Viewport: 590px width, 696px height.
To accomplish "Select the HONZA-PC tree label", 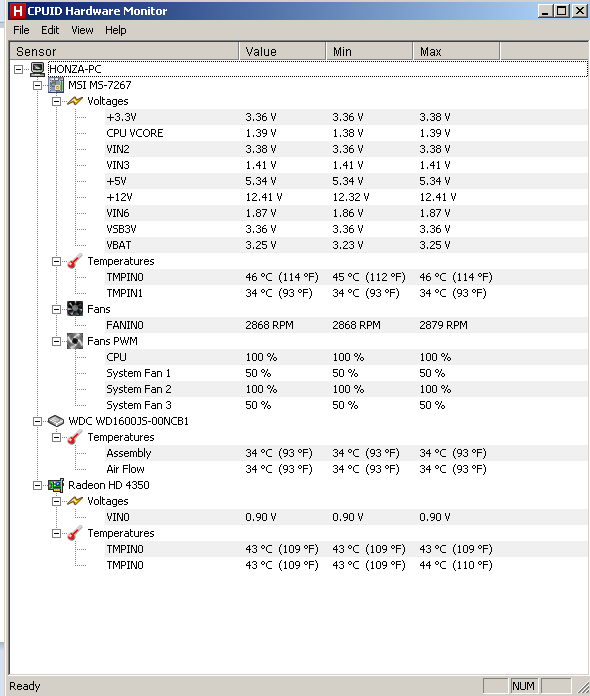I will pos(75,69).
